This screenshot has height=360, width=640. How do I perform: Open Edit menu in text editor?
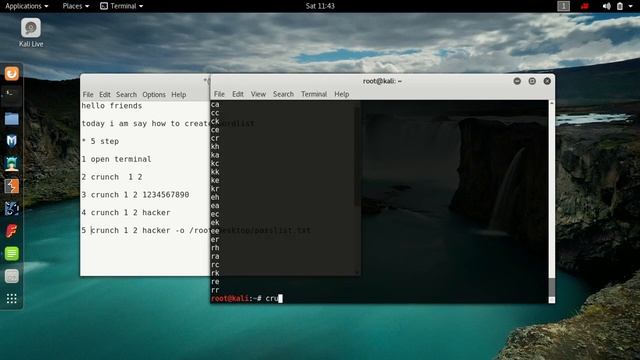pos(104,94)
